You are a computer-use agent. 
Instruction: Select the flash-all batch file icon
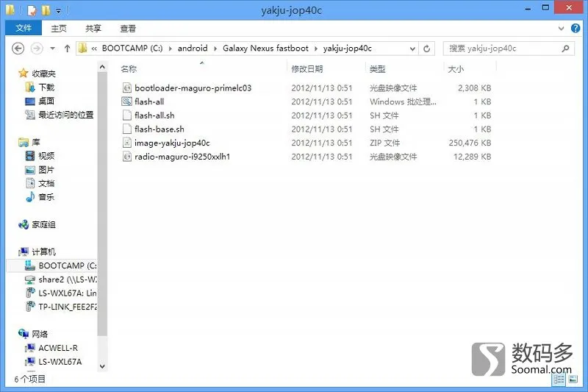(127, 101)
